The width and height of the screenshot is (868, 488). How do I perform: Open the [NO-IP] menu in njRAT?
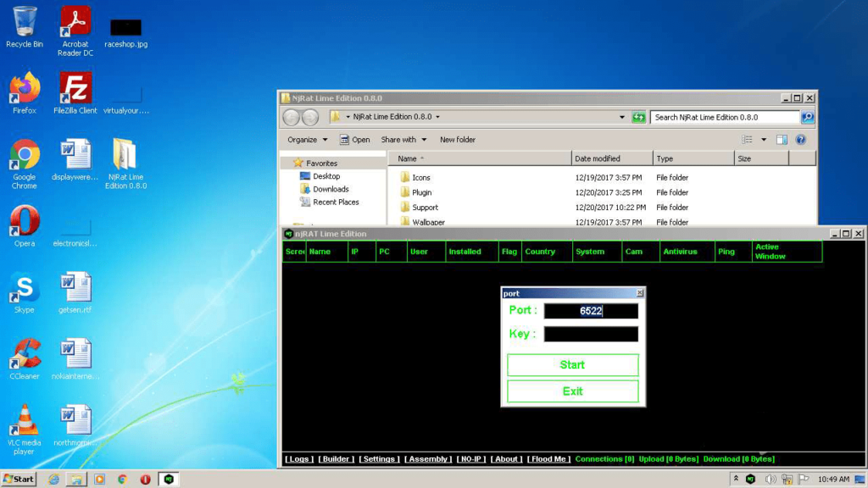pyautogui.click(x=470, y=458)
